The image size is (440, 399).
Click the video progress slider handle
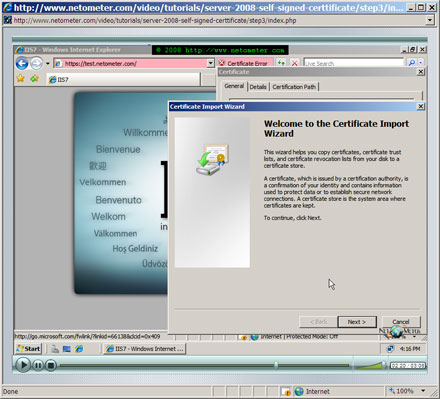(x=276, y=365)
